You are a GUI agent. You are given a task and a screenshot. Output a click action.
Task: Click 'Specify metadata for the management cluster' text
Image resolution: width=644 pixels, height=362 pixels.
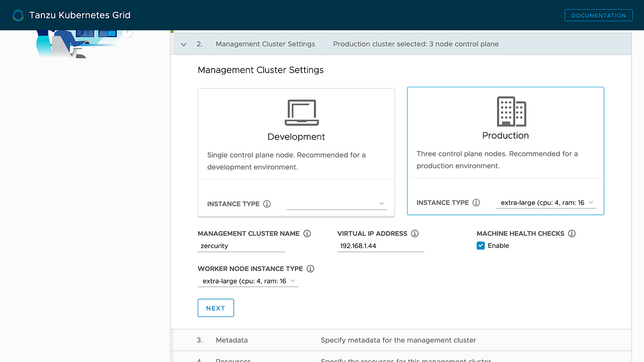click(x=398, y=340)
